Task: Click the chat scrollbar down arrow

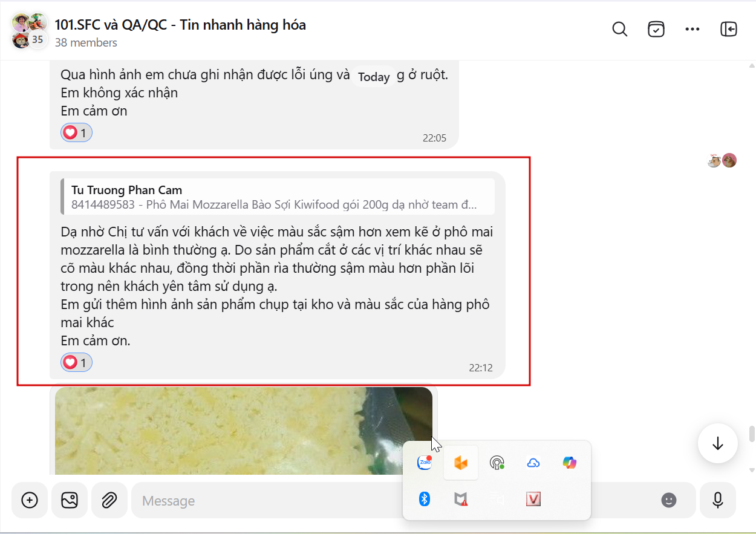Action: [x=752, y=470]
